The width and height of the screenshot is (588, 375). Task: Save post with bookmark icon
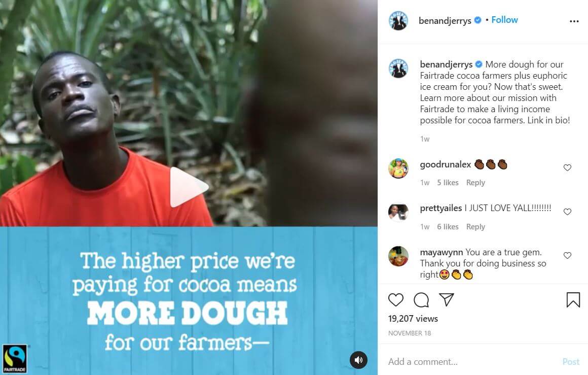[x=573, y=300]
